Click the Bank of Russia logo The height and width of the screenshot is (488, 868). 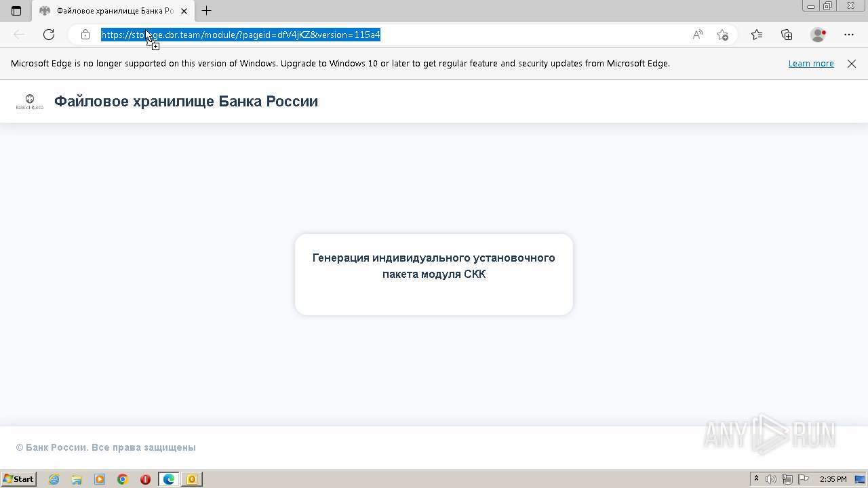[x=30, y=102]
